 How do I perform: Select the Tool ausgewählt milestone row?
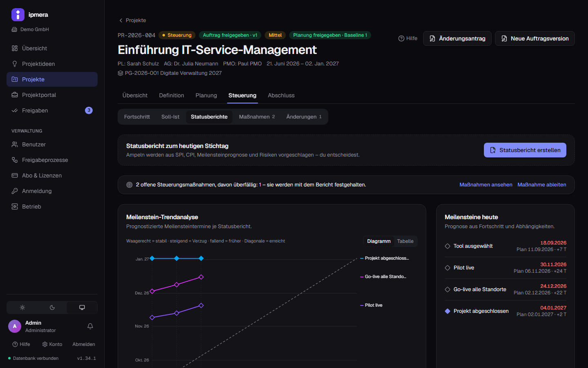pyautogui.click(x=506, y=246)
